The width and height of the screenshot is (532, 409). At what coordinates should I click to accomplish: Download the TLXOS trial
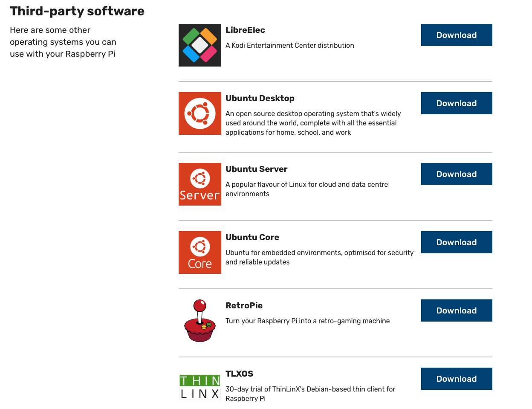pos(456,379)
